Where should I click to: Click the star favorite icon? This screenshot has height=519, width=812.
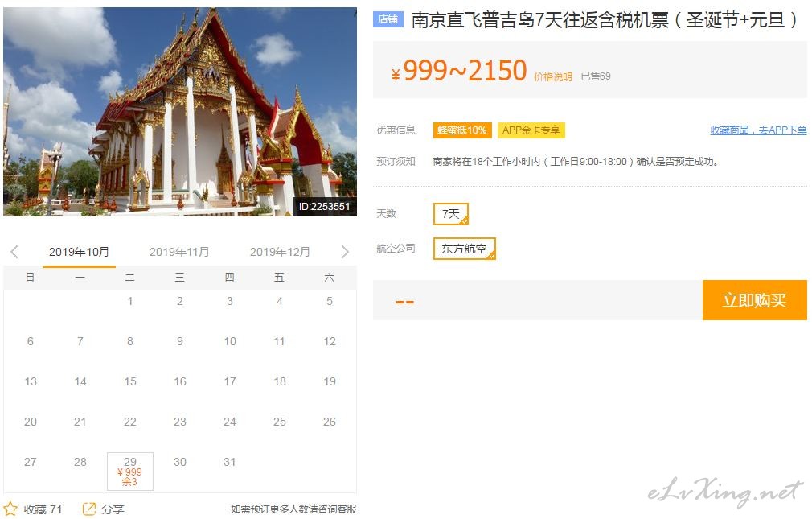click(10, 509)
